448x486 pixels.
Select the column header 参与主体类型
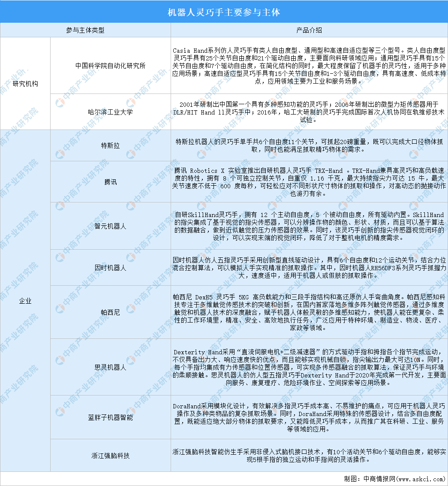85,30
